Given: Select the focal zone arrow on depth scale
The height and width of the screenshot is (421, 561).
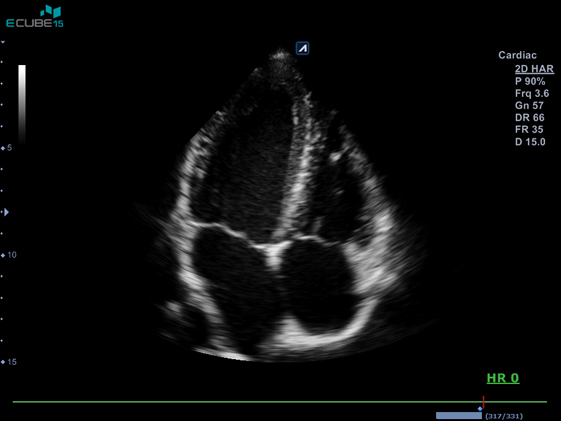Looking at the screenshot, I should coord(6,212).
